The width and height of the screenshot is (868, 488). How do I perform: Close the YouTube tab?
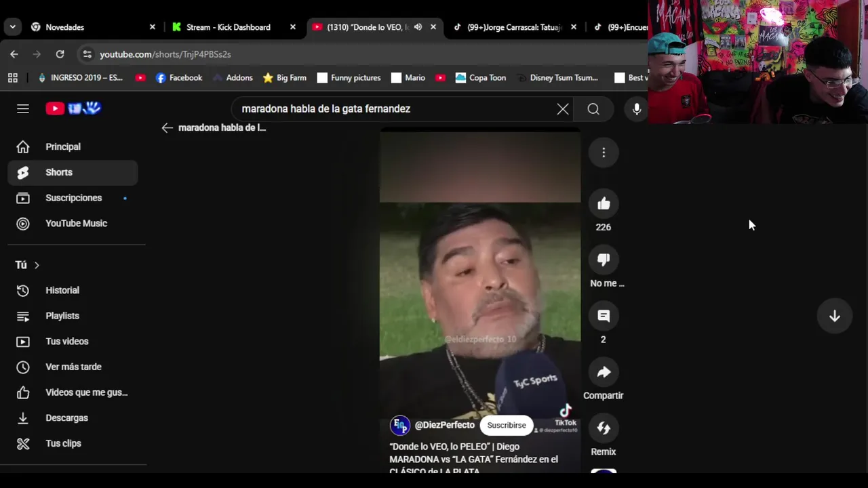click(x=433, y=27)
